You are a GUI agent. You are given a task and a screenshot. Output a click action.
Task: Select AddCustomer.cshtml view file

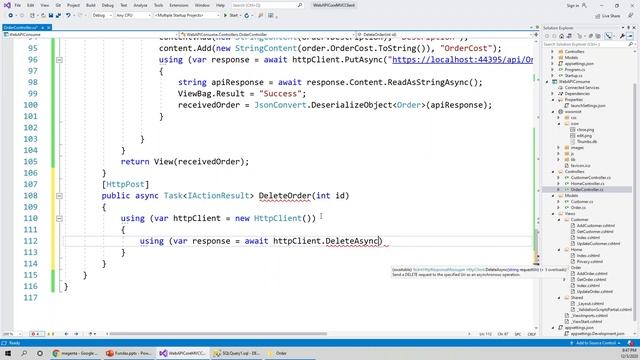point(596,226)
